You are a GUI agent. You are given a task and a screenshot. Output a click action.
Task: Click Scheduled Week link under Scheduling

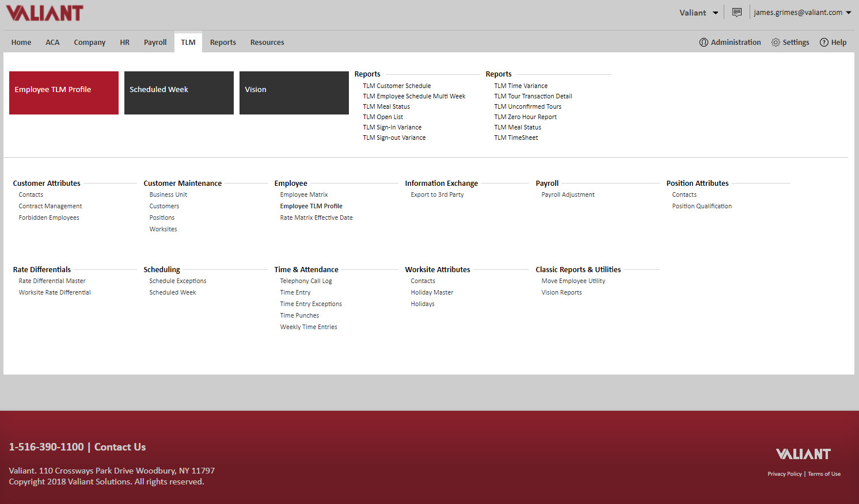point(173,292)
